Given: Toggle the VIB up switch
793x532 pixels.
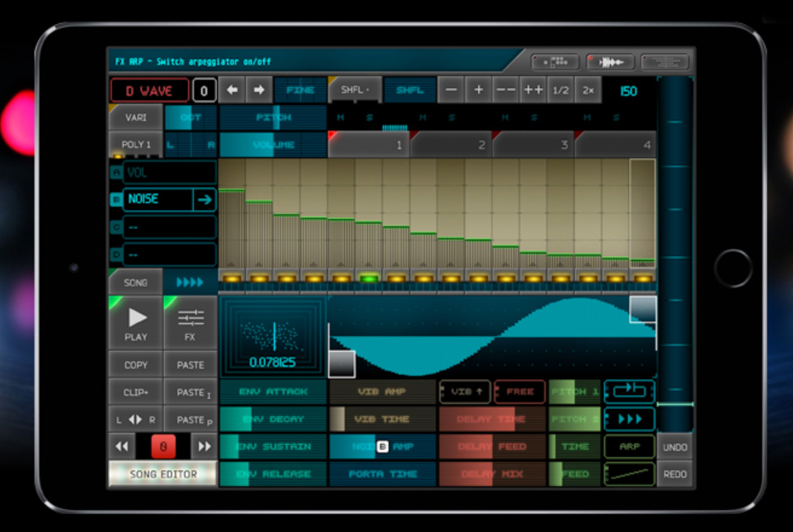Looking at the screenshot, I should (465, 392).
